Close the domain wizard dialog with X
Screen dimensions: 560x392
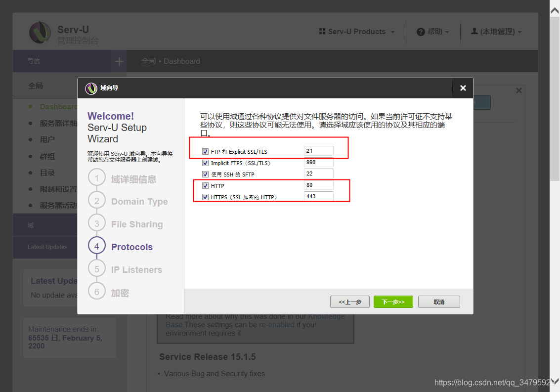point(463,88)
